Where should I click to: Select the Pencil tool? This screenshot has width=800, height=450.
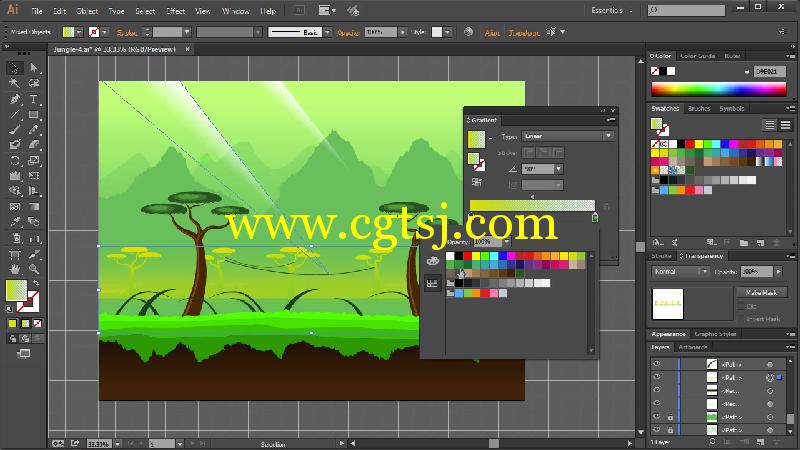[x=34, y=130]
